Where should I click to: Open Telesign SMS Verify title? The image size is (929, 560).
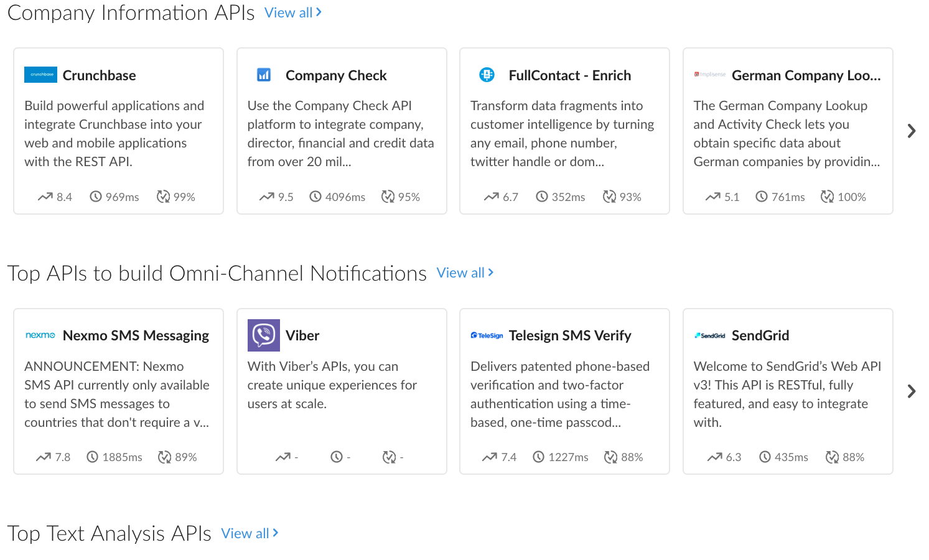click(570, 336)
